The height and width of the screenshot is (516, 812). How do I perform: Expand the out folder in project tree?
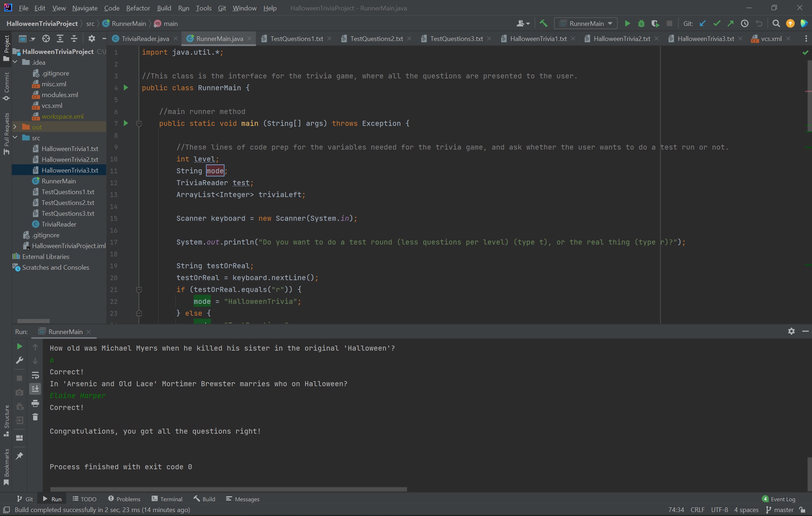pyautogui.click(x=15, y=127)
